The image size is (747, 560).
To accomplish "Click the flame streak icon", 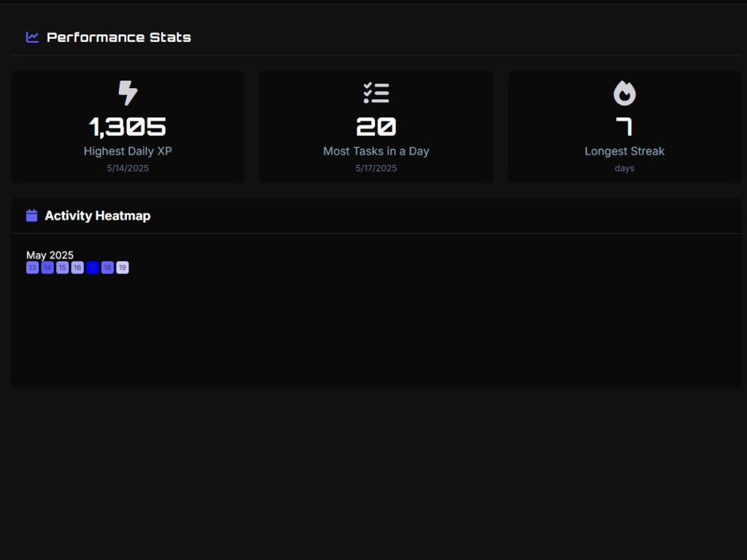I will (624, 93).
